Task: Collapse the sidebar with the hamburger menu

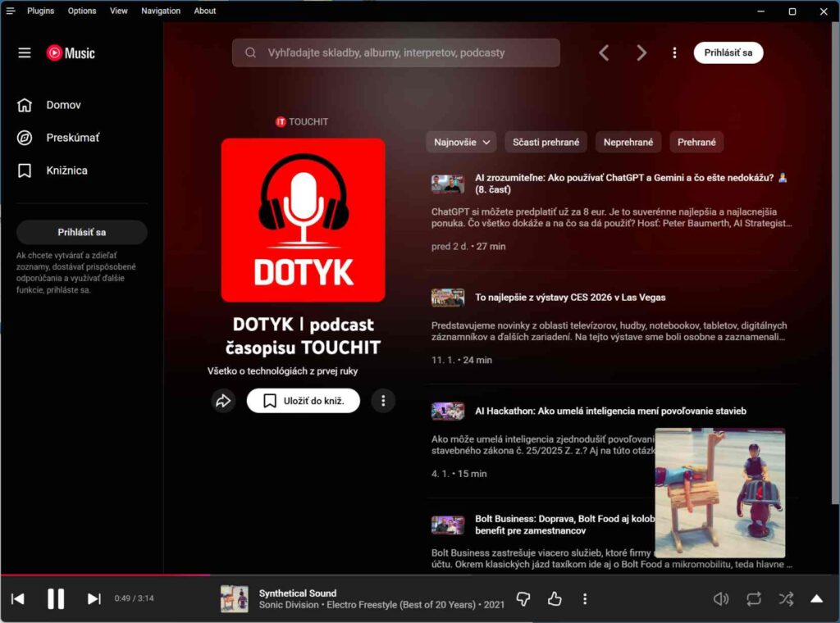Action: tap(24, 52)
